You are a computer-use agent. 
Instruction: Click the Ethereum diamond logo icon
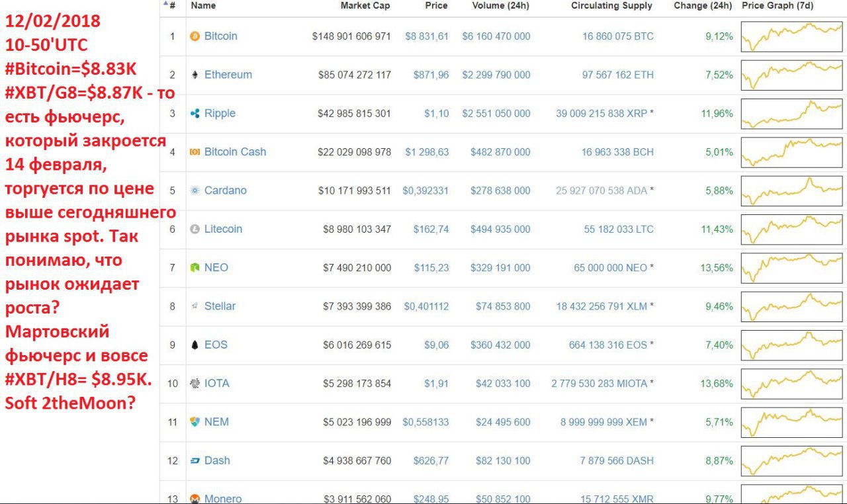pos(195,75)
